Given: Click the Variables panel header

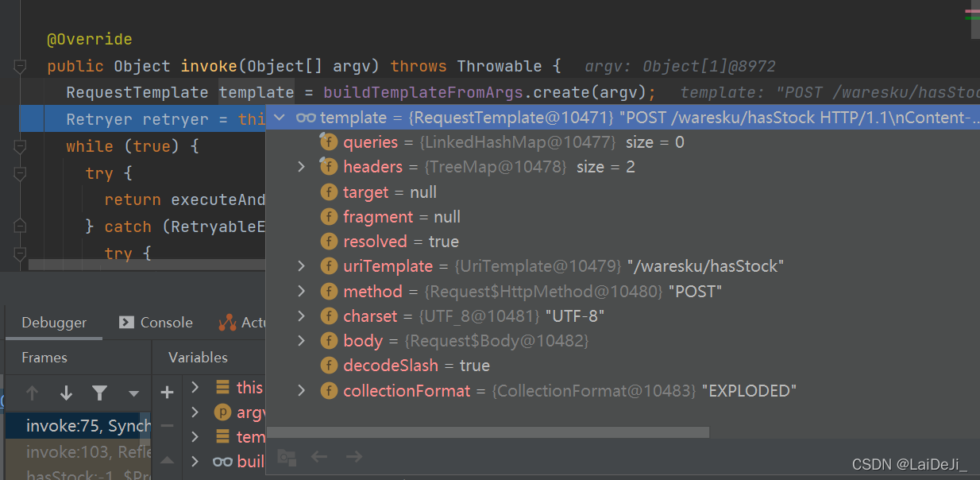Looking at the screenshot, I should 199,358.
